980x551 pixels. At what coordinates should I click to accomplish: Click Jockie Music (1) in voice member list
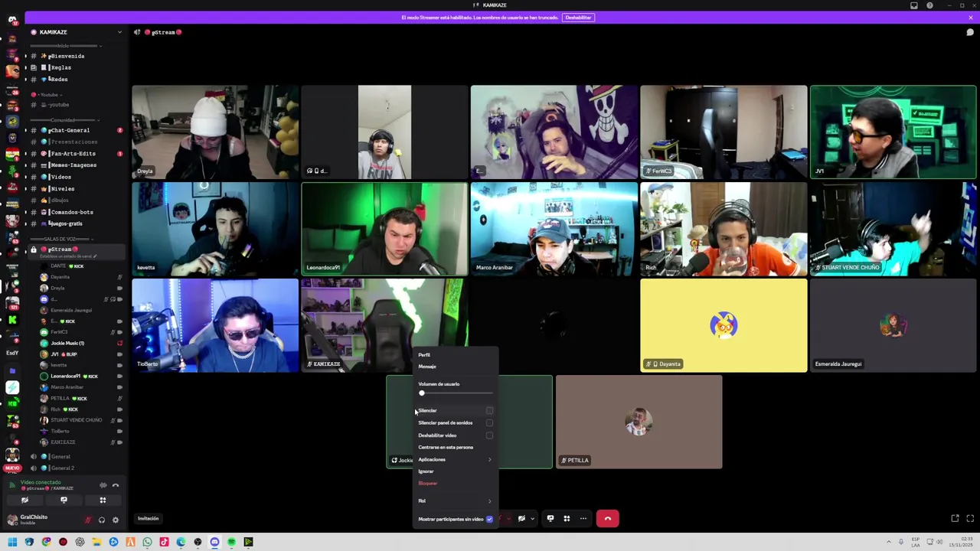80,343
